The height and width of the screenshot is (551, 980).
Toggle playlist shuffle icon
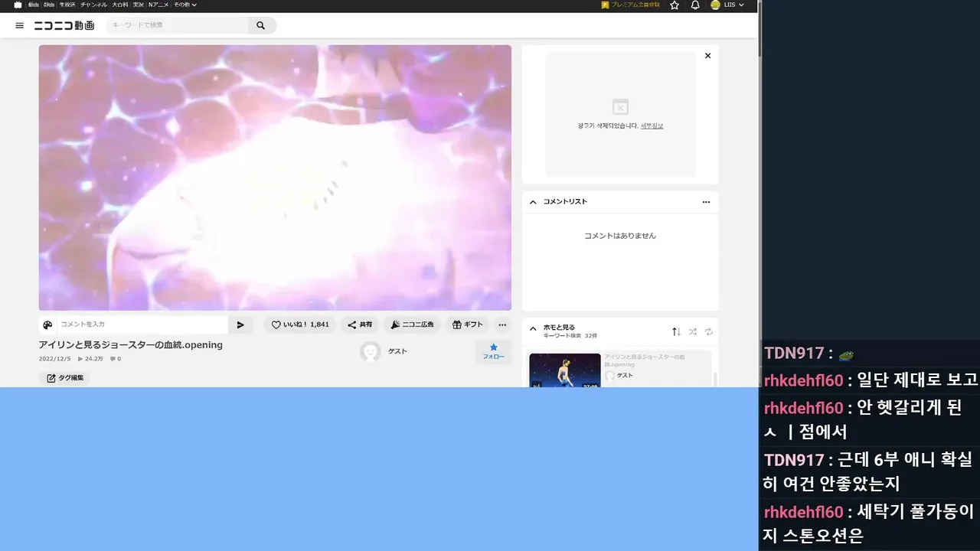(692, 331)
